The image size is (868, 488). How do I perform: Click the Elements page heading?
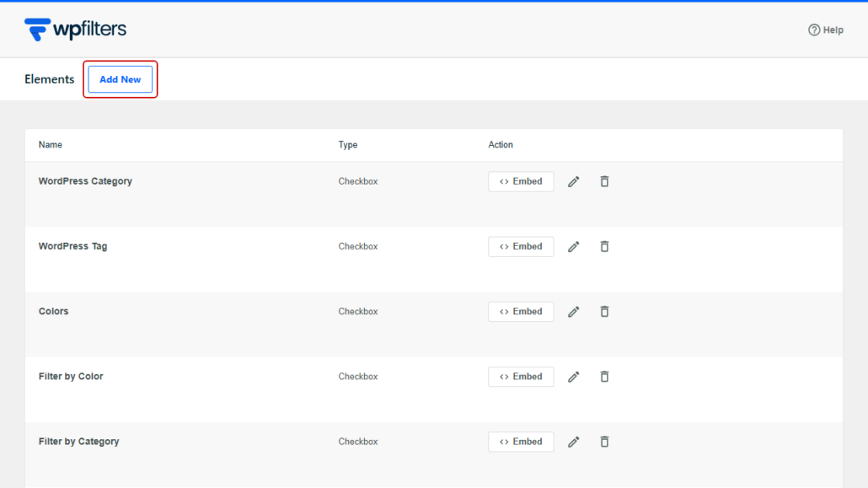click(x=49, y=79)
